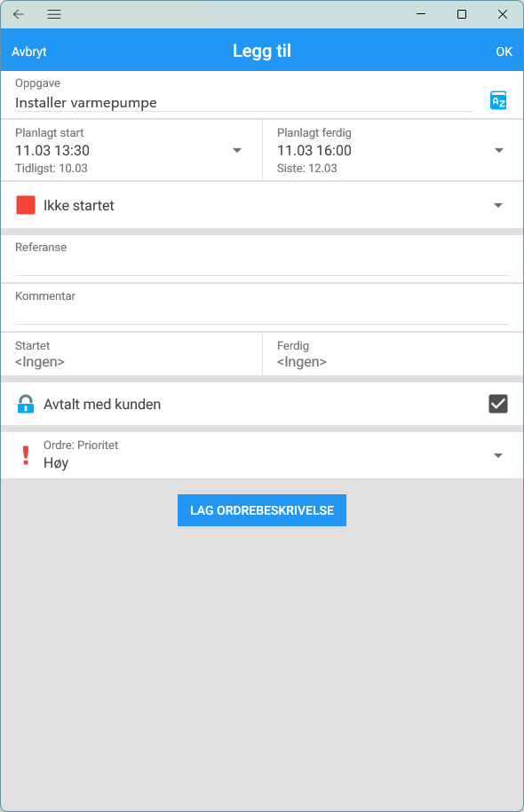524x812 pixels.
Task: Confirm with OK button
Action: click(x=504, y=51)
